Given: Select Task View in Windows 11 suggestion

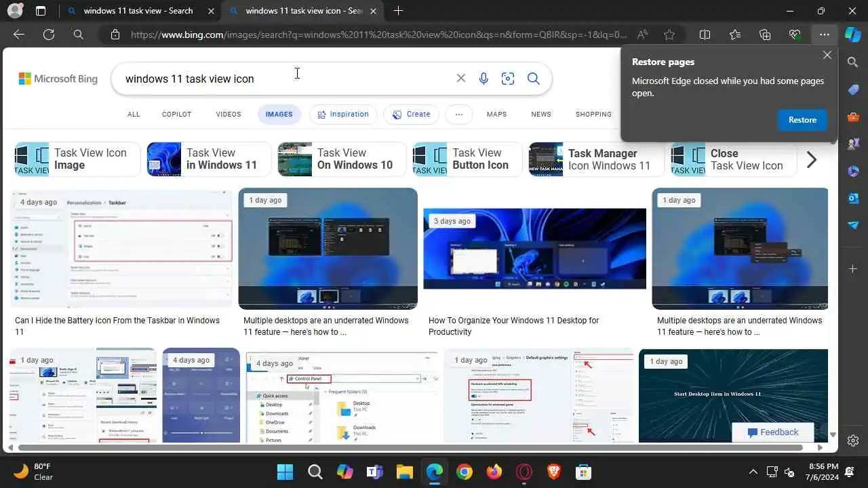Looking at the screenshot, I should 209,159.
